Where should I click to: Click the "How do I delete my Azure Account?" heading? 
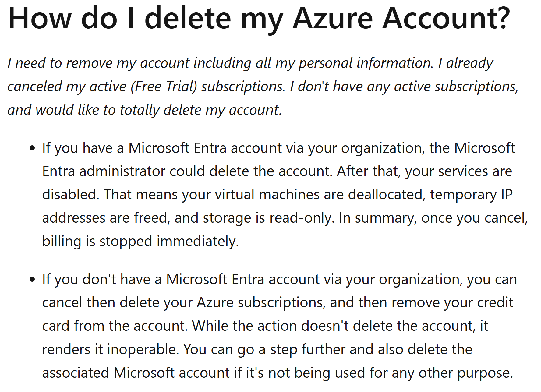(259, 18)
